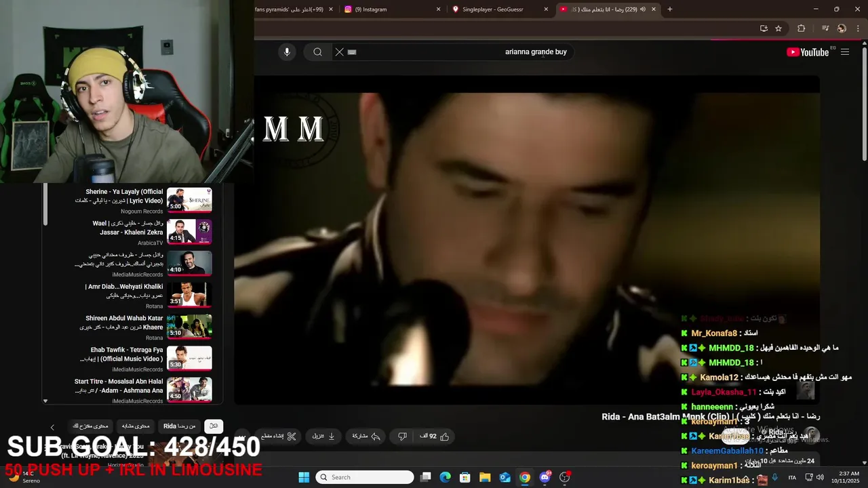Viewport: 868px width, 488px height.
Task: Click the create clip scissors button
Action: [279, 436]
